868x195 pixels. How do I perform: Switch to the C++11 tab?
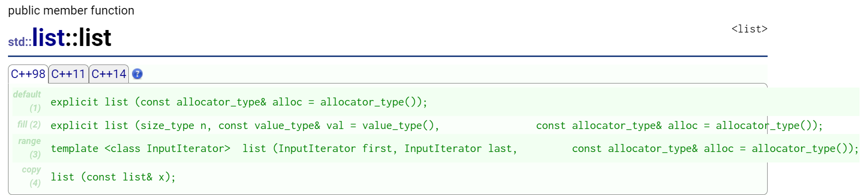pos(68,74)
